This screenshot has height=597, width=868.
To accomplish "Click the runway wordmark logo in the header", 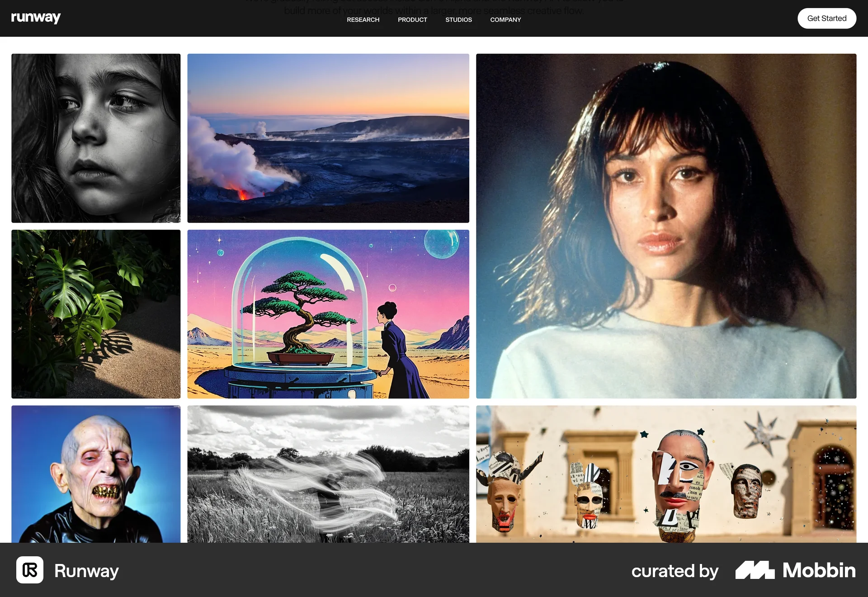I will (x=36, y=18).
